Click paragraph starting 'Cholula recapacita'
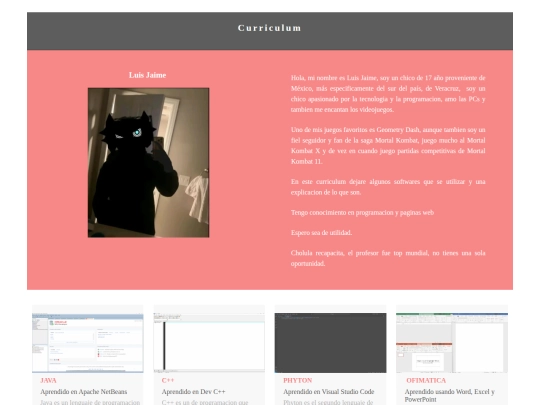 [x=388, y=258]
